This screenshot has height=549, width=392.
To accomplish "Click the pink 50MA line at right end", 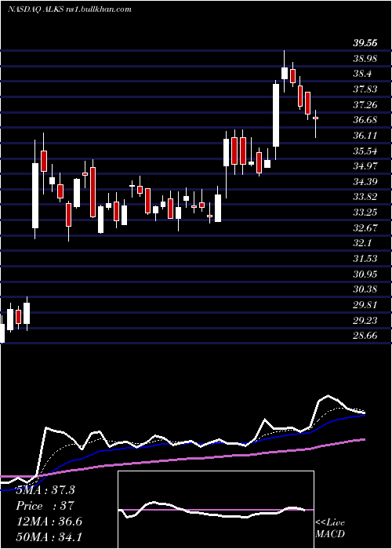I will coord(362,440).
